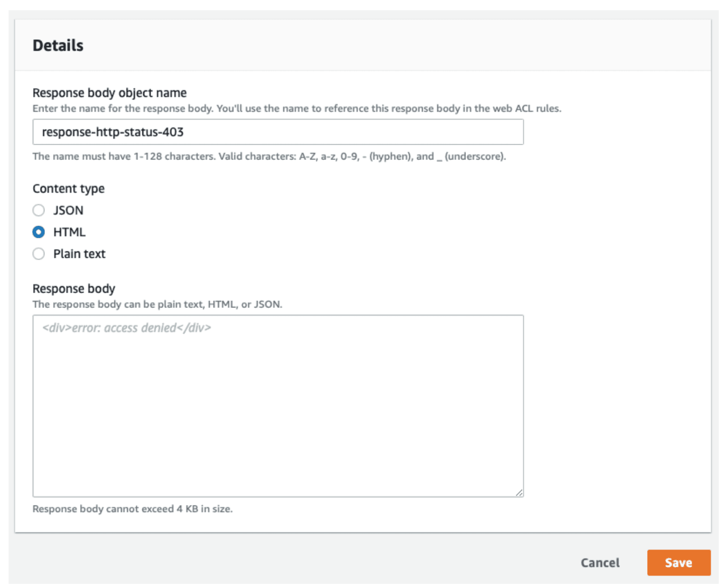Screen dimensions: 719x588
Task: Click the "Content type" section label
Action: click(69, 189)
